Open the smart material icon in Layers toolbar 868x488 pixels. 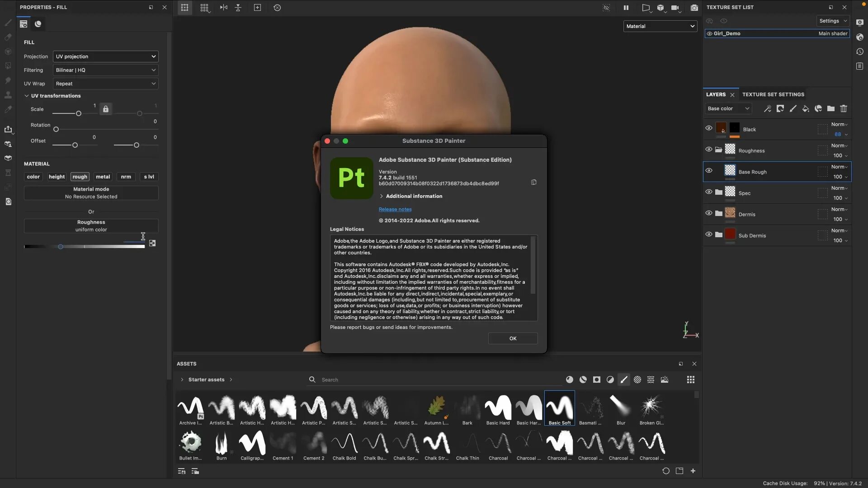tap(818, 108)
